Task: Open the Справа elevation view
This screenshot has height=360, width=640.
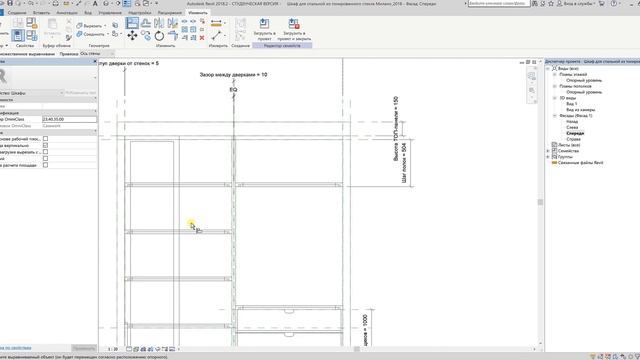Action: [x=573, y=139]
